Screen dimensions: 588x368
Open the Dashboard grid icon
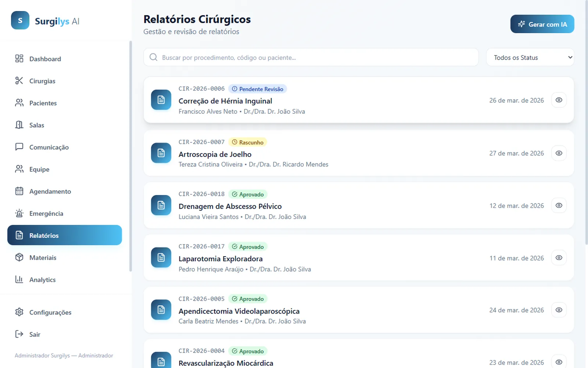pos(19,59)
